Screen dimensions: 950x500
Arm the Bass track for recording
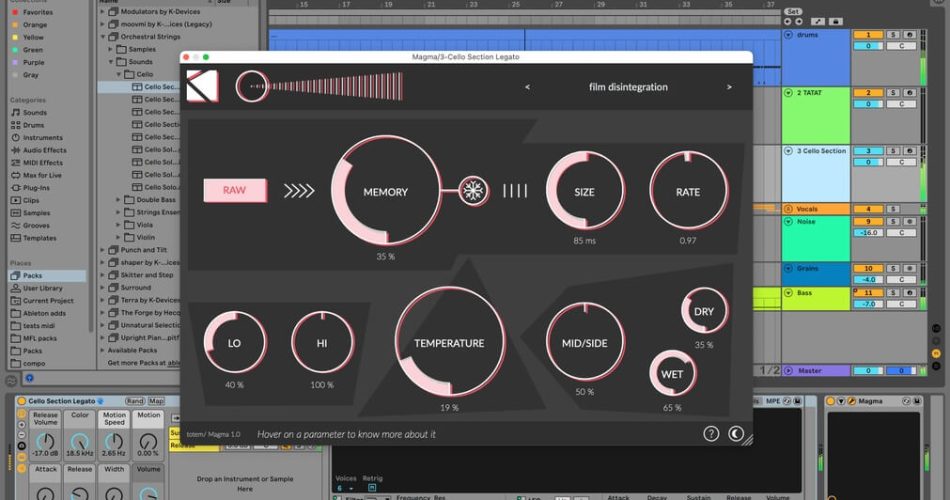pos(909,293)
